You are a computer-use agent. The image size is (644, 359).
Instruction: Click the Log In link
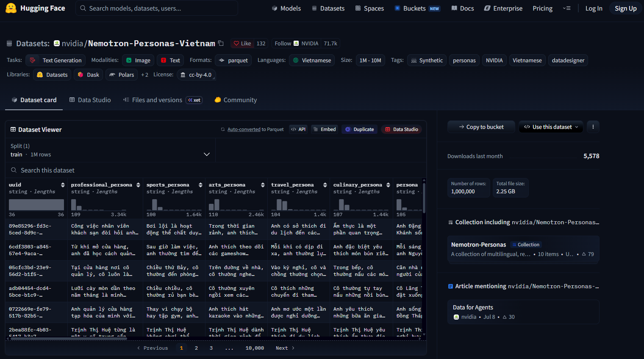point(594,8)
